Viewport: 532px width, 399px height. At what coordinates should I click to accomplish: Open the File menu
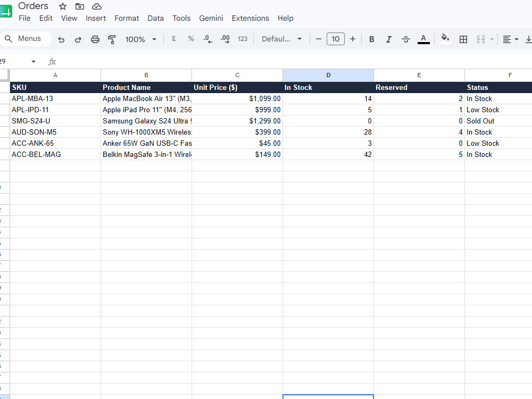[24, 18]
